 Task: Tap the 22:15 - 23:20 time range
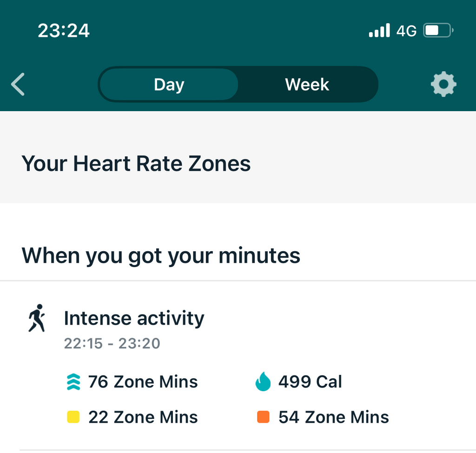tap(112, 344)
